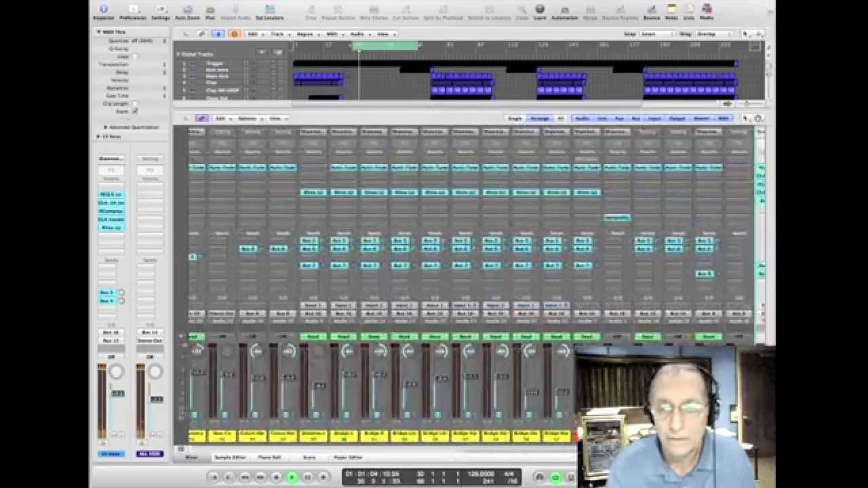Click the green Play button
The width and height of the screenshot is (868, 488).
pyautogui.click(x=292, y=477)
